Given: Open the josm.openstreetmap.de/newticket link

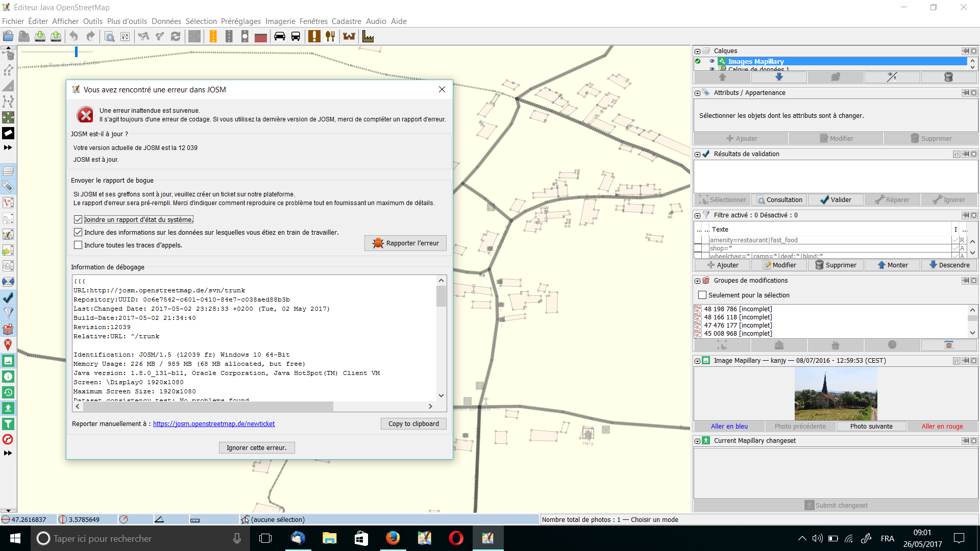Looking at the screenshot, I should coord(214,424).
